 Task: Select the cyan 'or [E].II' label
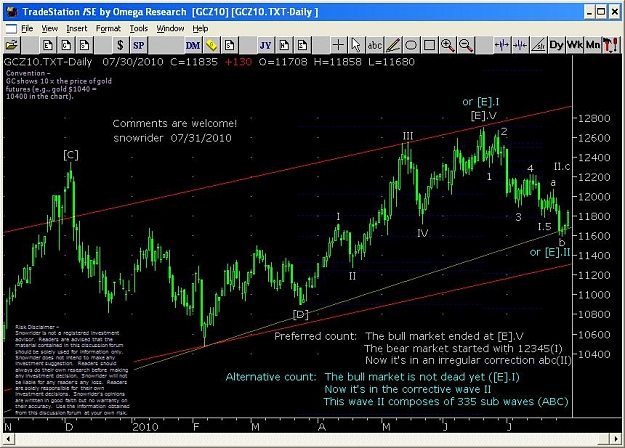550,252
